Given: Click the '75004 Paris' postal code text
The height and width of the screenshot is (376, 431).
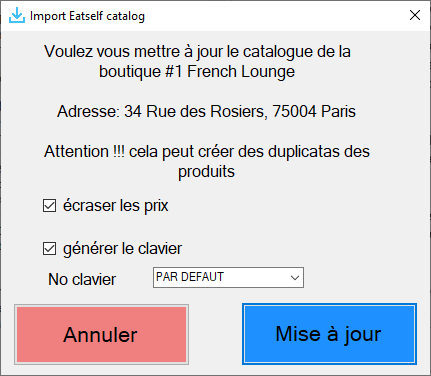Looking at the screenshot, I should pos(314,111).
